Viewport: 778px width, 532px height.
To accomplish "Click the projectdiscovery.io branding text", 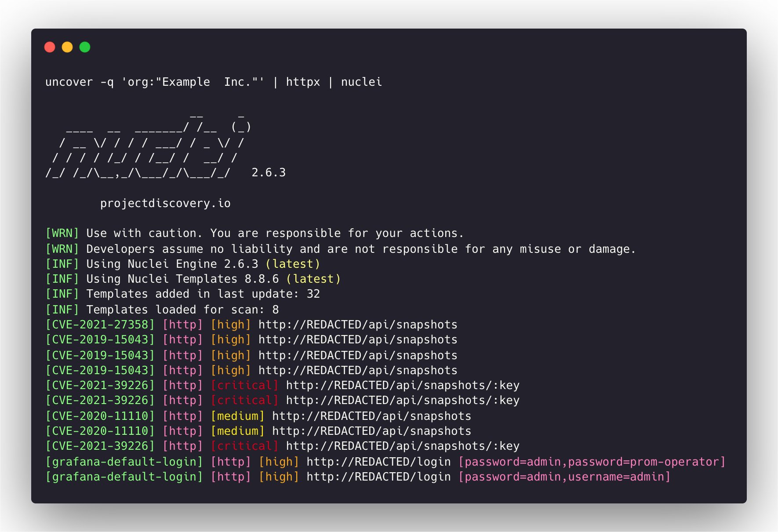I will click(x=165, y=203).
